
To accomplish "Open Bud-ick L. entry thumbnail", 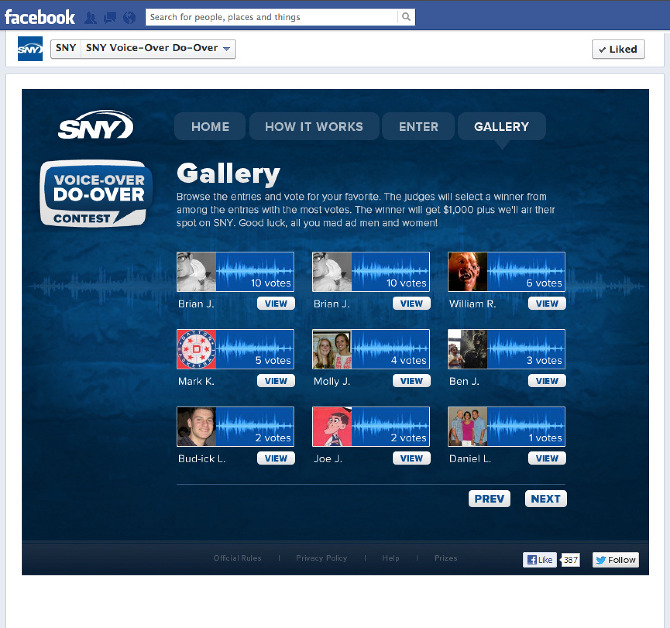I will [x=235, y=426].
